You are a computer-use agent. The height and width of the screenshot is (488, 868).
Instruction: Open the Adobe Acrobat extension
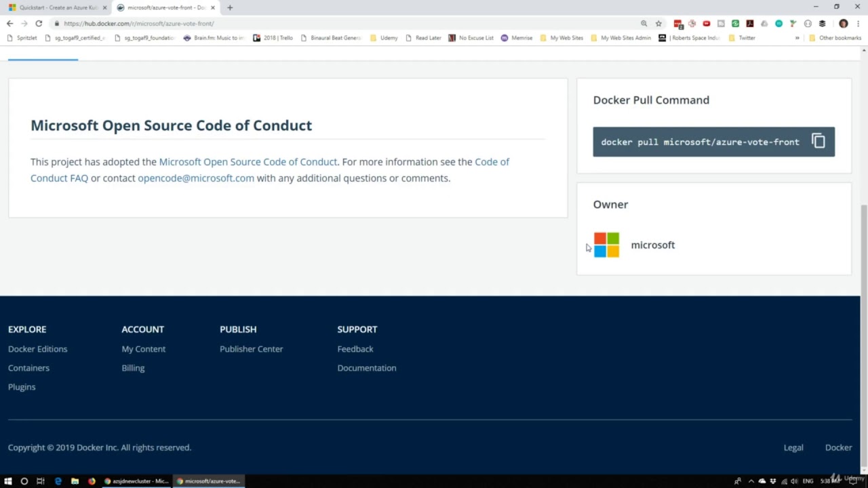pos(749,23)
